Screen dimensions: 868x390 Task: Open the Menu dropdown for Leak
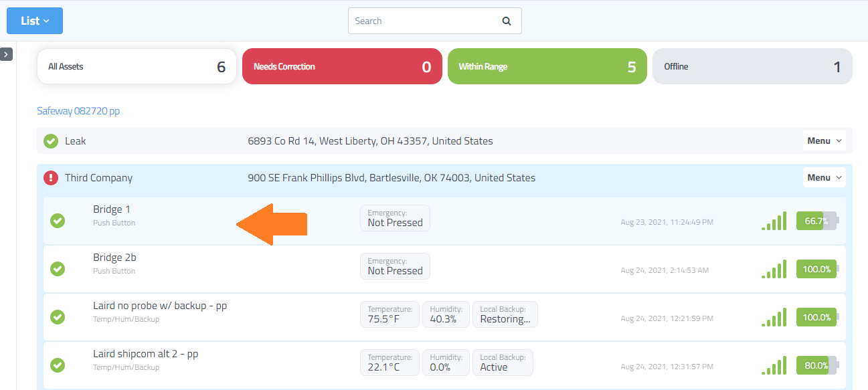[824, 141]
